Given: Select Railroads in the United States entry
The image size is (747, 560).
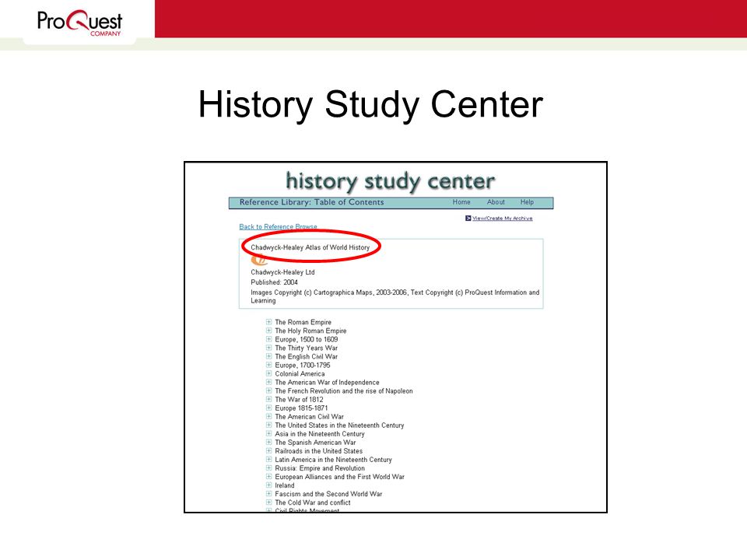Looking at the screenshot, I should (319, 451).
